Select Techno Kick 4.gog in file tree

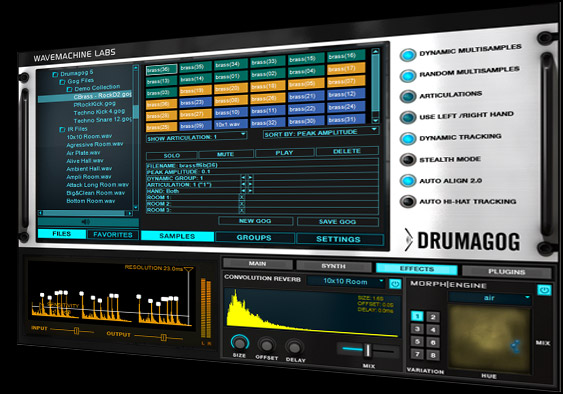tap(99, 112)
